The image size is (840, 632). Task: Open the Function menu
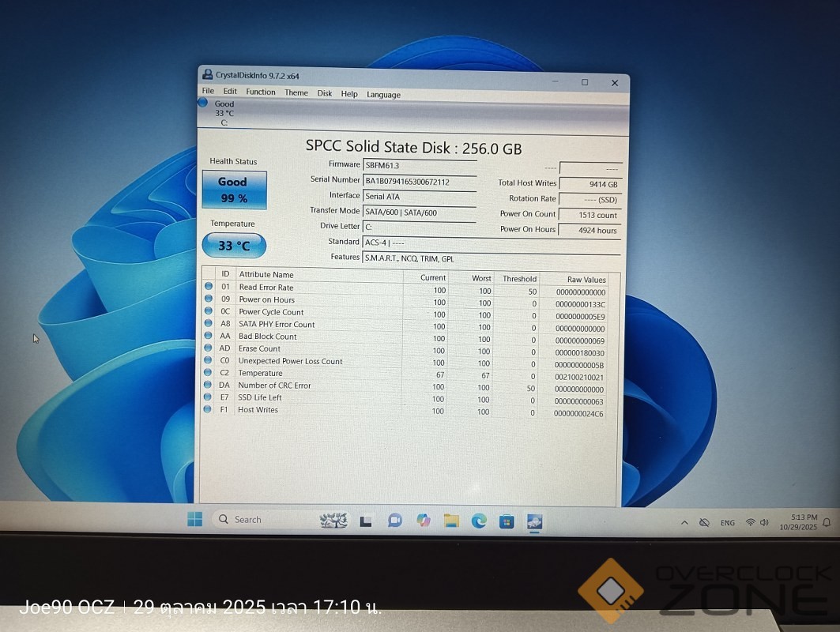(260, 92)
